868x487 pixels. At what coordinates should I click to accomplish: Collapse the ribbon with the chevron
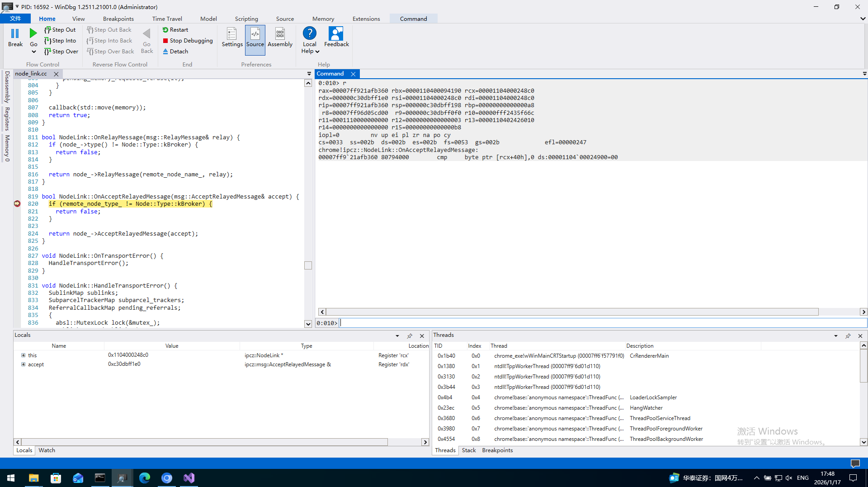click(863, 19)
